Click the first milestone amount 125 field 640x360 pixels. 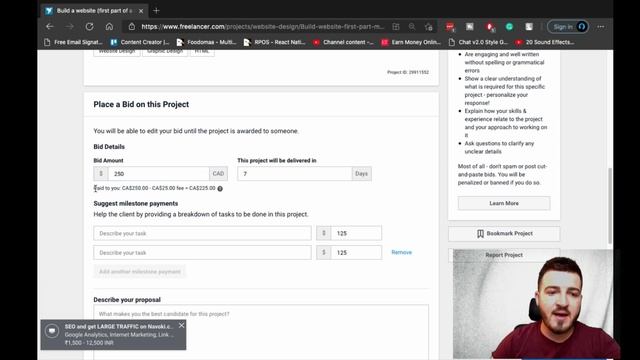(356, 233)
